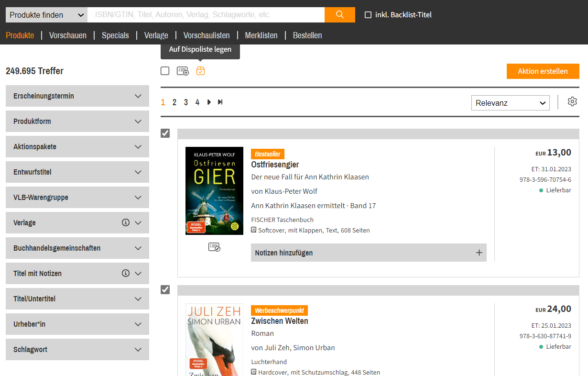Click the Werbeschwerpunkt badge
This screenshot has height=376, width=588.
[279, 310]
